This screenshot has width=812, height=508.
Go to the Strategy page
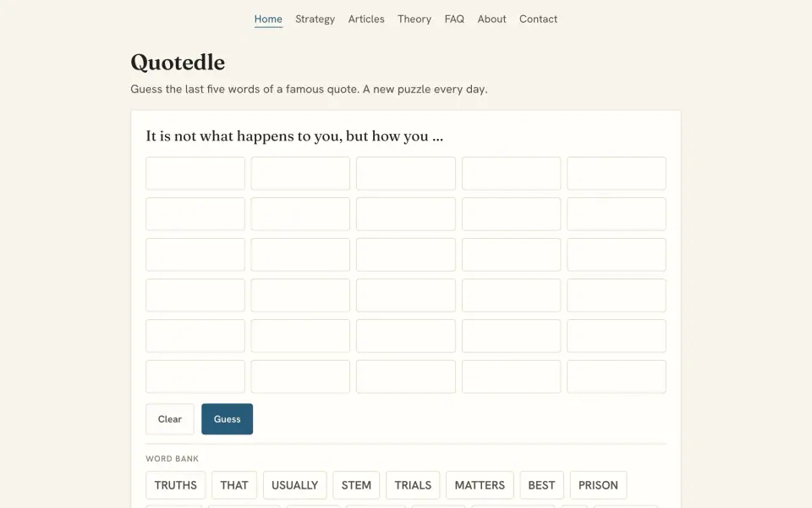tap(315, 19)
